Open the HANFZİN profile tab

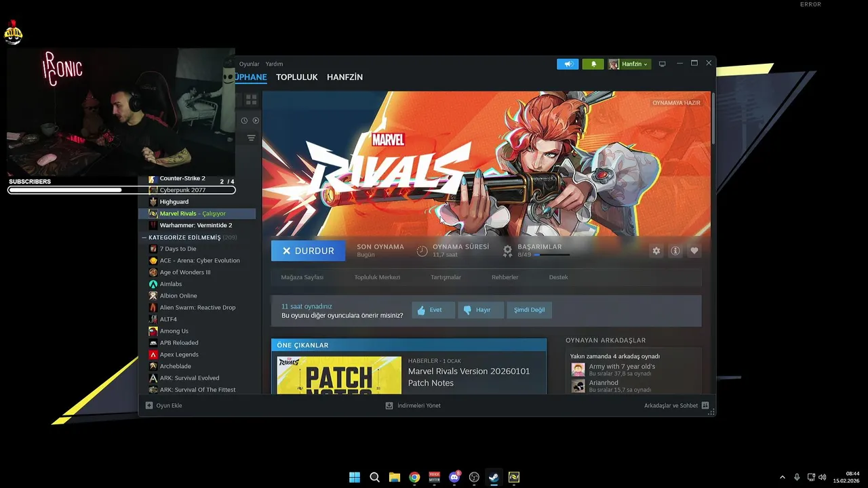[344, 77]
